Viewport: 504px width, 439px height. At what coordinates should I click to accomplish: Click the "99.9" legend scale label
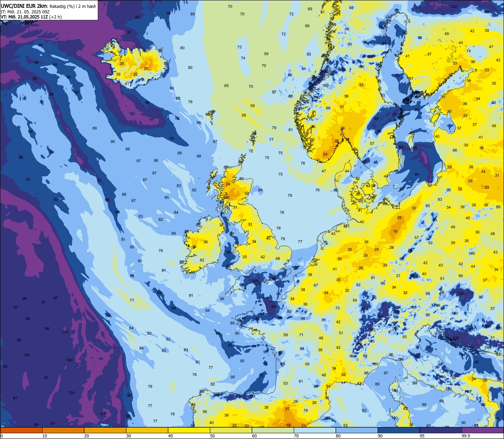[x=466, y=436]
